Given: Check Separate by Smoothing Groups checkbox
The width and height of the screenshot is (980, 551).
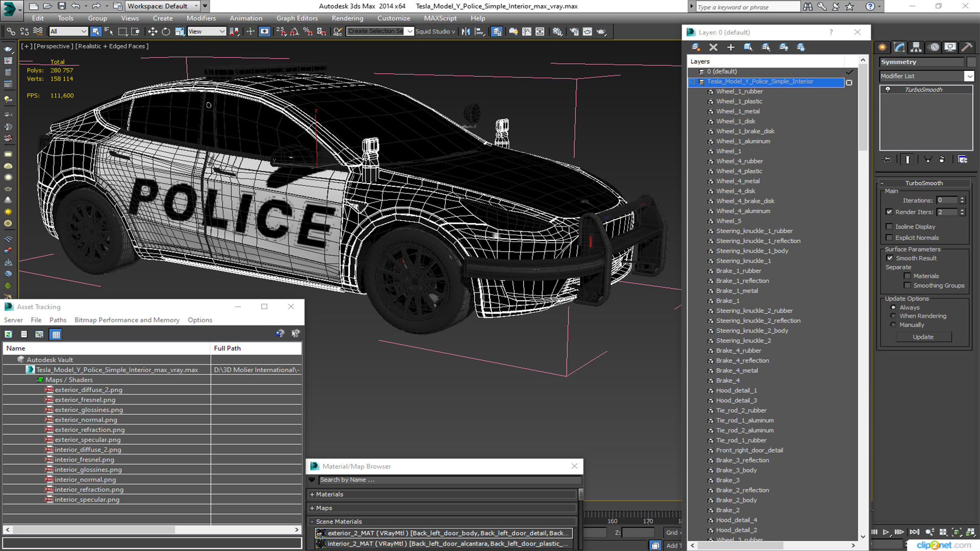Looking at the screenshot, I should (907, 286).
